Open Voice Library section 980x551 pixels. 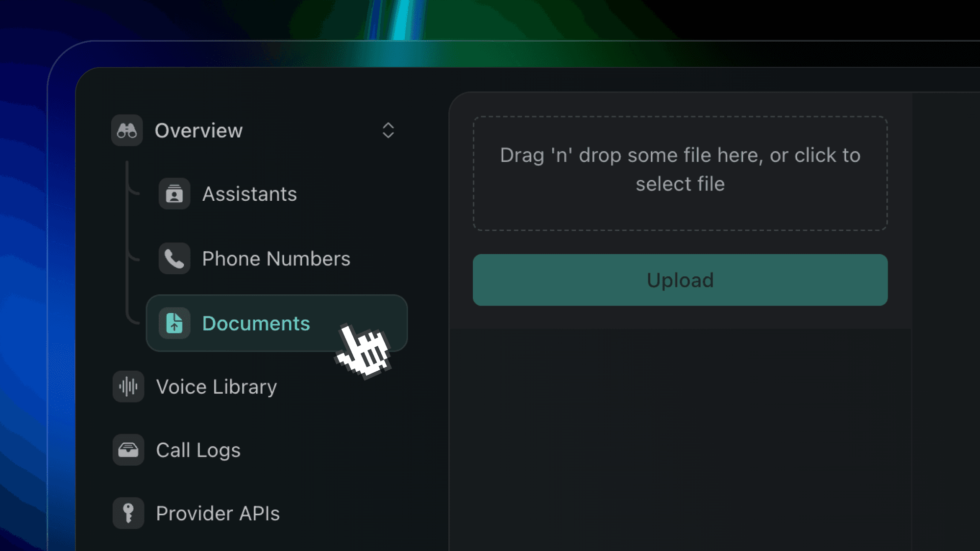[x=216, y=387]
